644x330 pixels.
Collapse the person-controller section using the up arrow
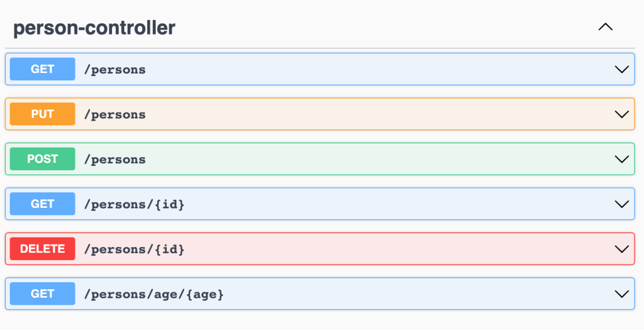(605, 27)
